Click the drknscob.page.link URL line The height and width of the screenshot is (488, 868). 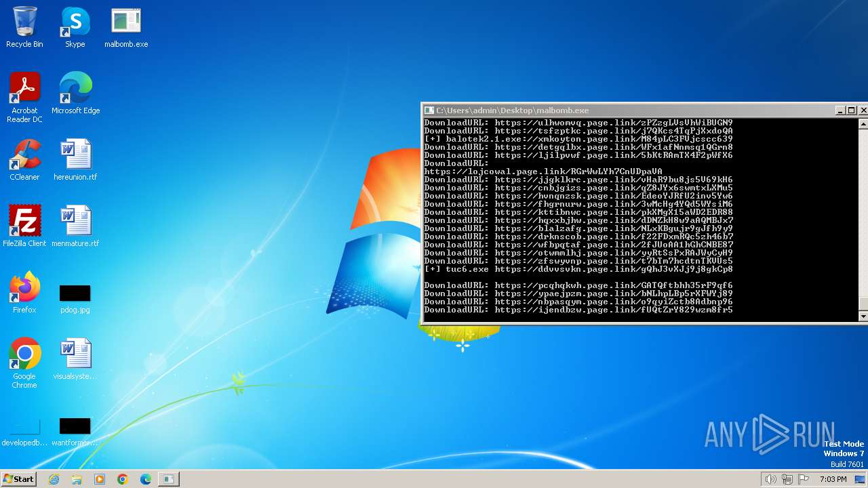click(x=578, y=237)
